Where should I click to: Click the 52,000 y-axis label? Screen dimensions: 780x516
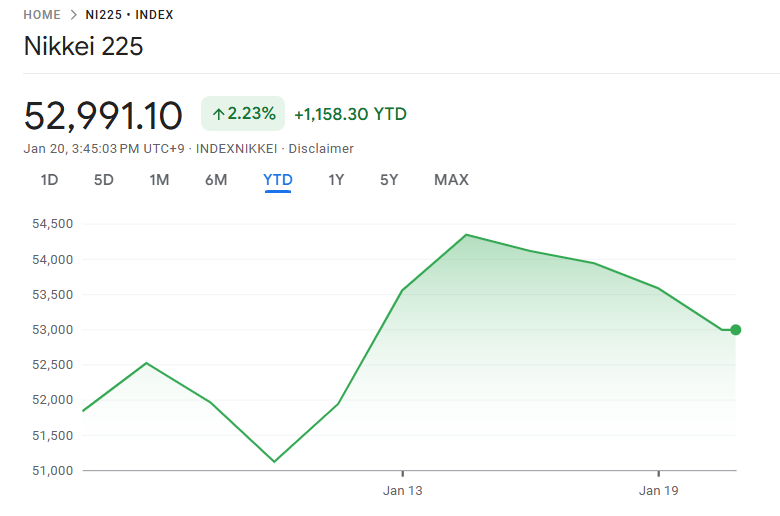(x=53, y=400)
